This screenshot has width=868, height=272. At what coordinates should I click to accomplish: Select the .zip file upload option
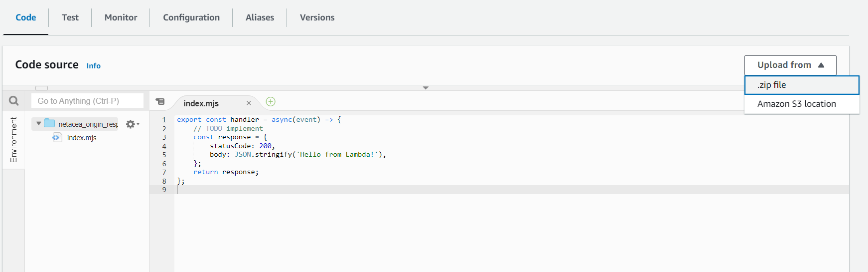(801, 85)
